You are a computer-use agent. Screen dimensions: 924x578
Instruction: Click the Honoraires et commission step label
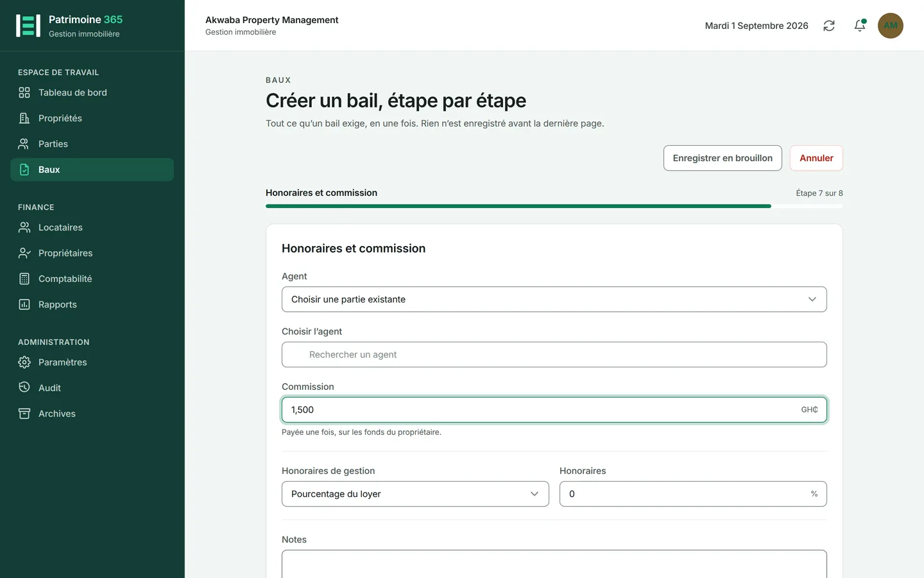pyautogui.click(x=321, y=193)
